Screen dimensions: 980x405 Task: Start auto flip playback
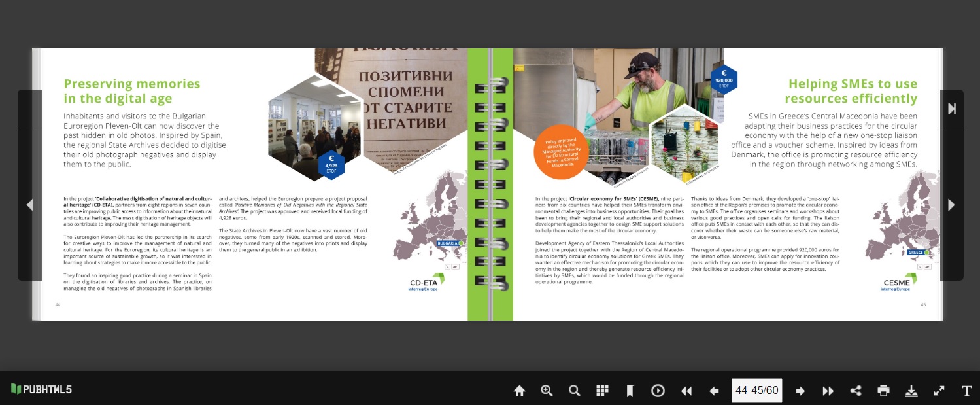click(x=658, y=391)
